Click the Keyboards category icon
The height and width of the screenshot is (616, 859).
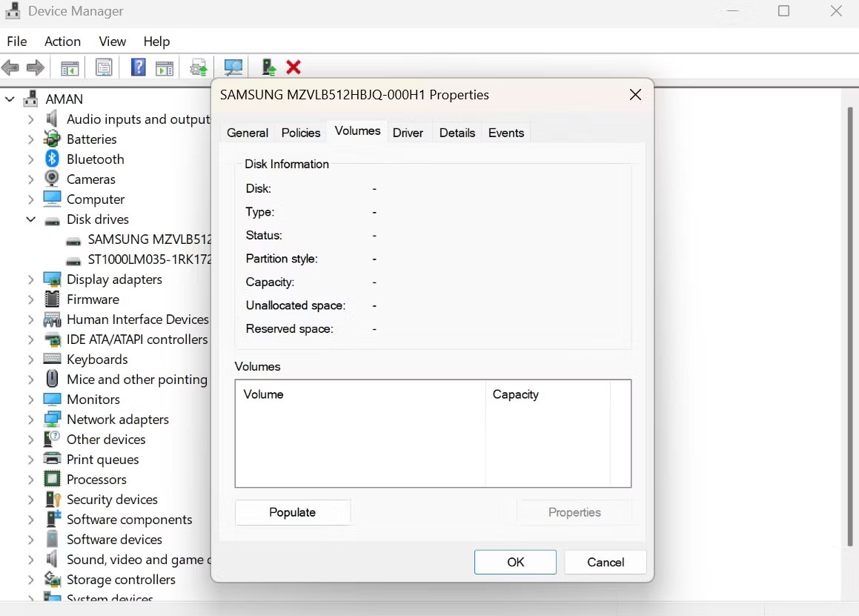coord(52,359)
